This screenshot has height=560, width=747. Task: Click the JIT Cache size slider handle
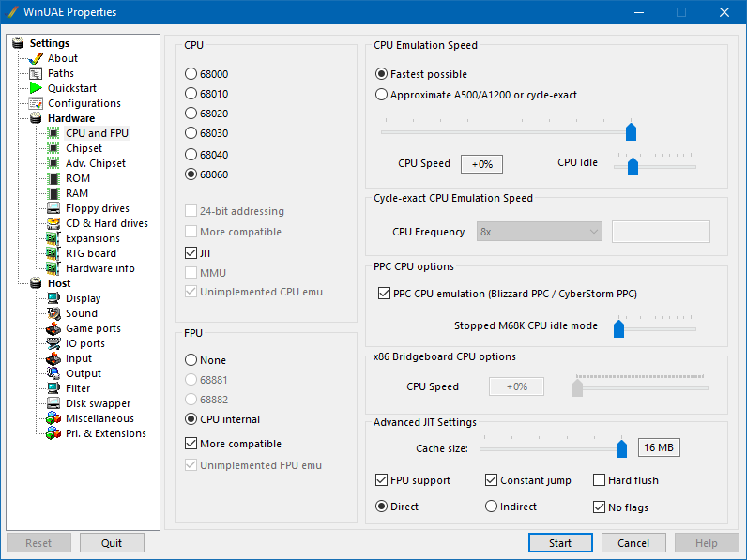621,448
